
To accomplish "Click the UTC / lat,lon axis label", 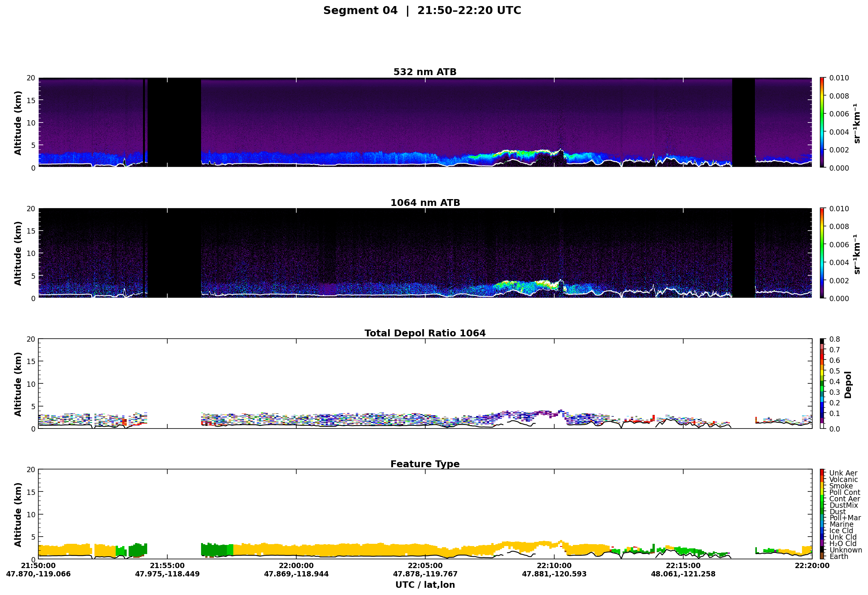I will (425, 585).
